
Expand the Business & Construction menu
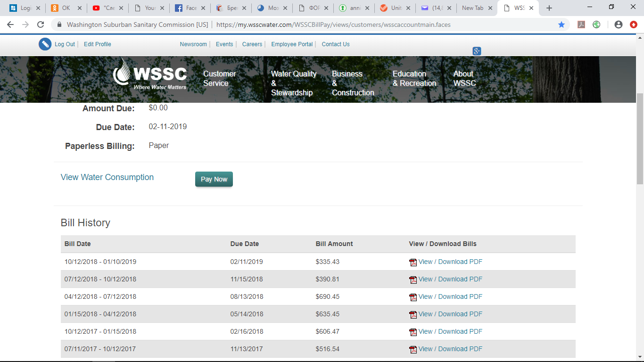tap(353, 83)
